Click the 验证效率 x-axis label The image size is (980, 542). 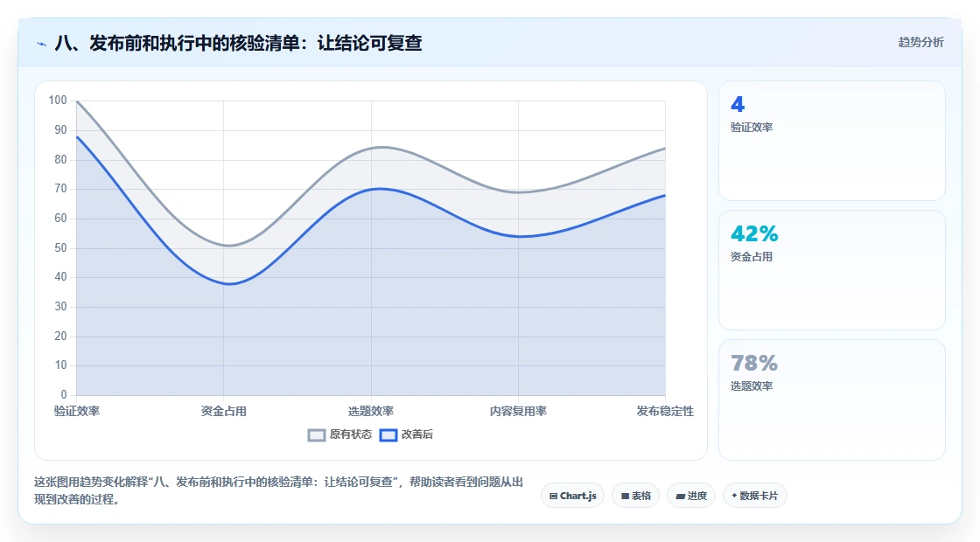click(77, 411)
